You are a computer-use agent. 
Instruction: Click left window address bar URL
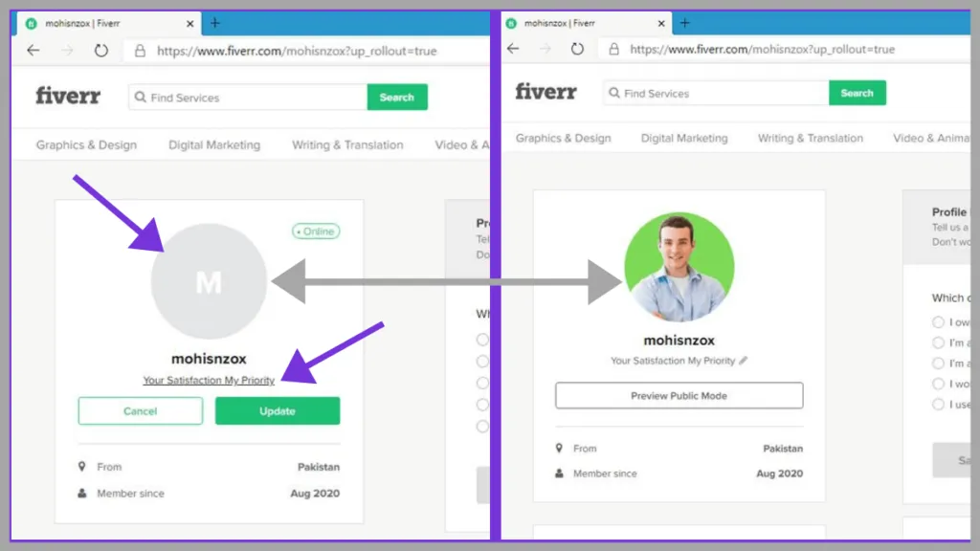click(297, 52)
